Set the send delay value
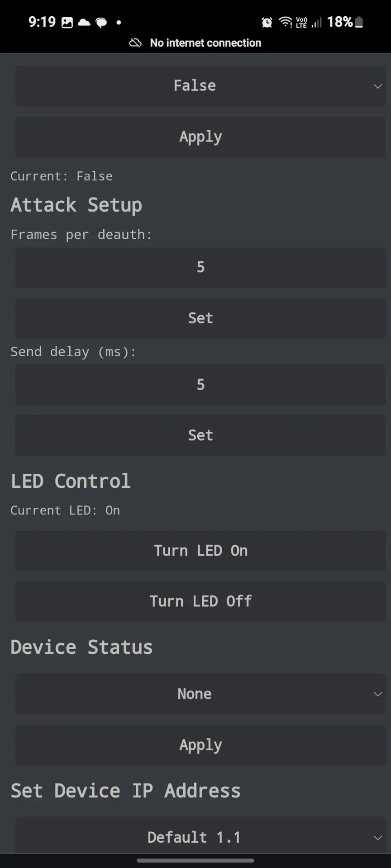This screenshot has width=391, height=868. [x=200, y=435]
